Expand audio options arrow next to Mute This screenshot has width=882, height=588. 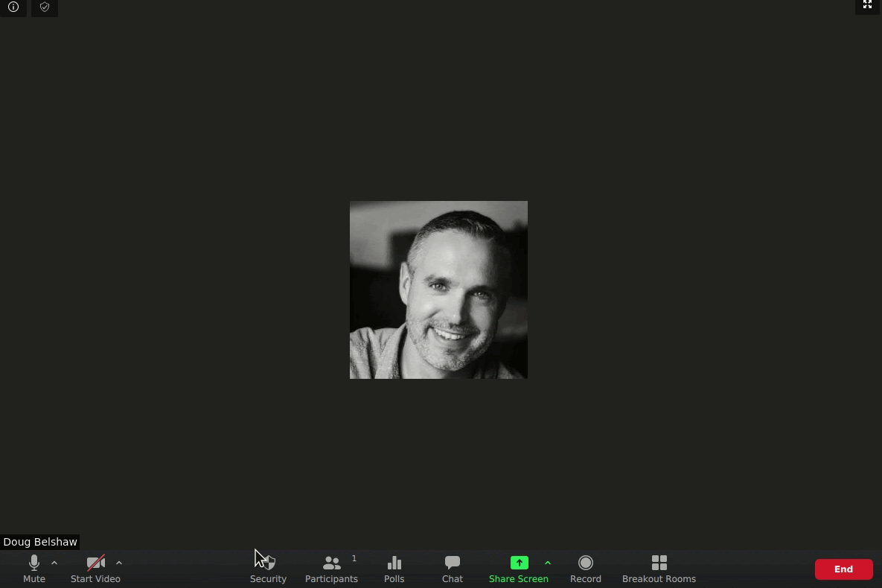[x=54, y=563]
